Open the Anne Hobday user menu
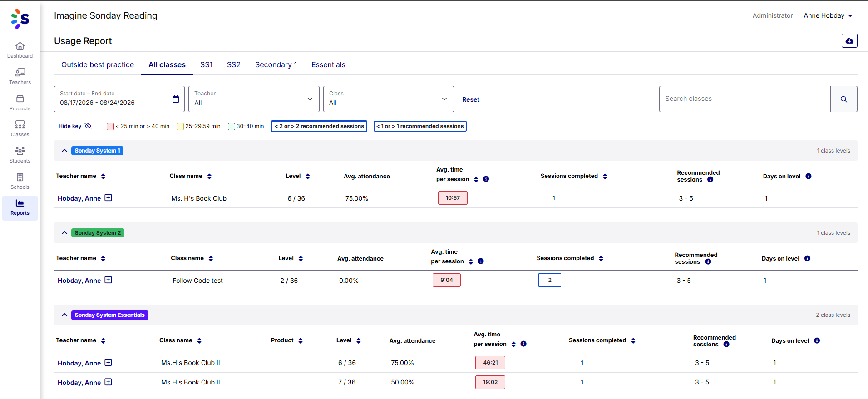 [x=828, y=15]
